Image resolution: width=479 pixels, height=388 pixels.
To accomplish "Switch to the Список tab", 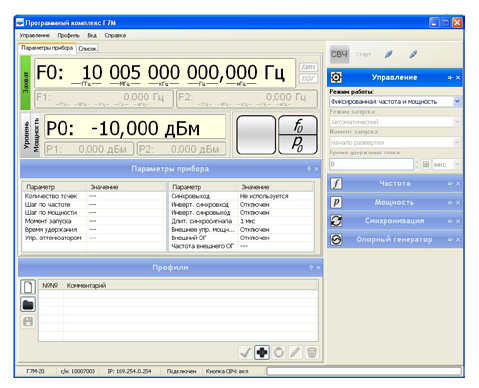I will [87, 49].
